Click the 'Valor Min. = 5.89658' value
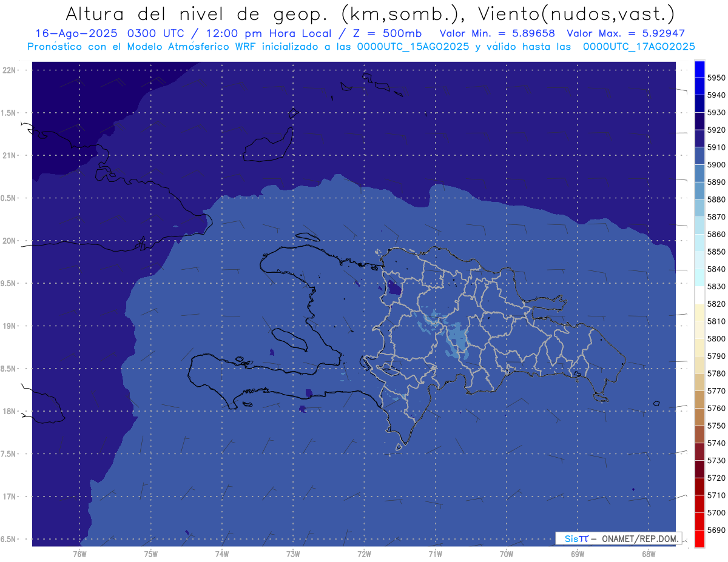The height and width of the screenshot is (562, 728). [497, 34]
